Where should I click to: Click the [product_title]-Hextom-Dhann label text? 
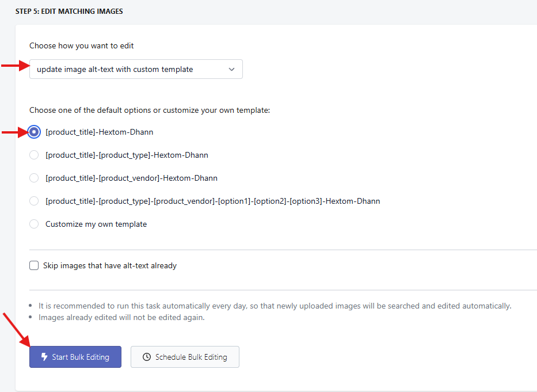coord(99,132)
